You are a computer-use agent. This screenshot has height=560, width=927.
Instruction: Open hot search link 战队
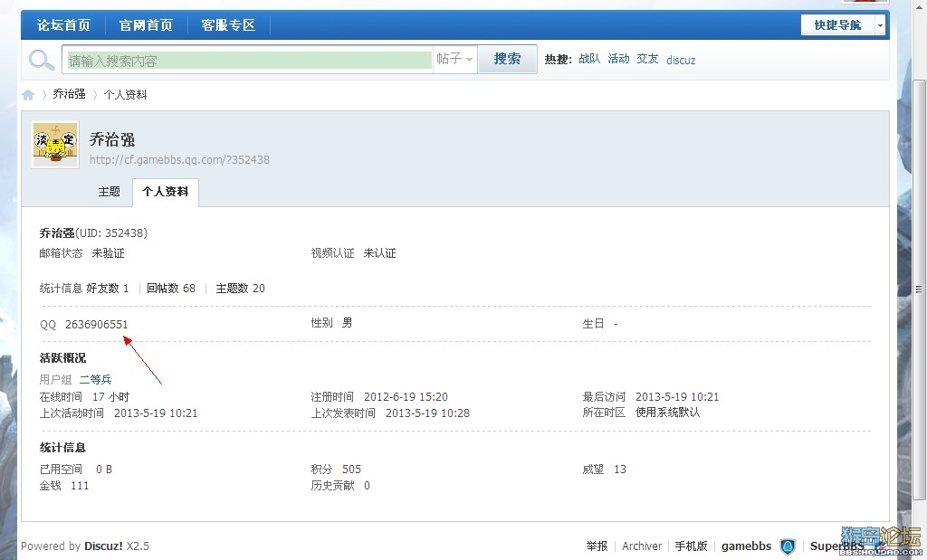point(589,59)
